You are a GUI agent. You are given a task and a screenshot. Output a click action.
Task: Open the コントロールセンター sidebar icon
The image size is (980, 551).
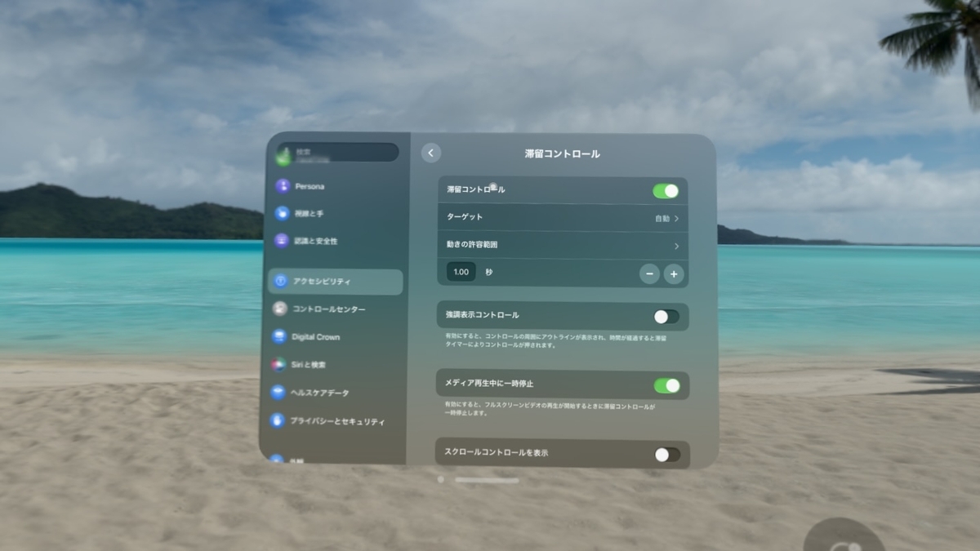[x=280, y=309]
